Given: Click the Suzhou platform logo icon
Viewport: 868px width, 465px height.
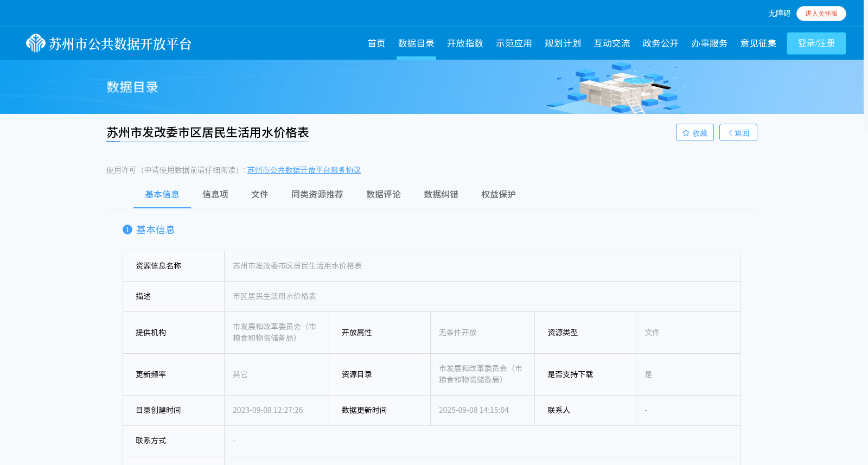Looking at the screenshot, I should coord(36,43).
